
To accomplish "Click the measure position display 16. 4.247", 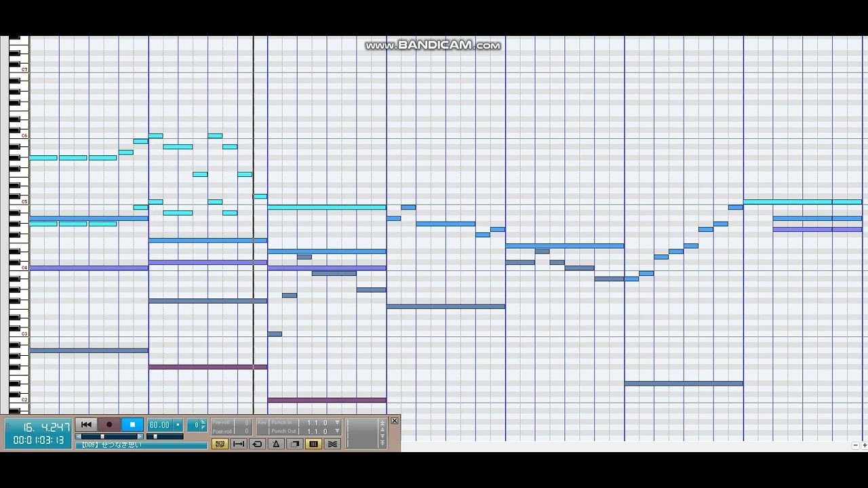I will tap(47, 427).
